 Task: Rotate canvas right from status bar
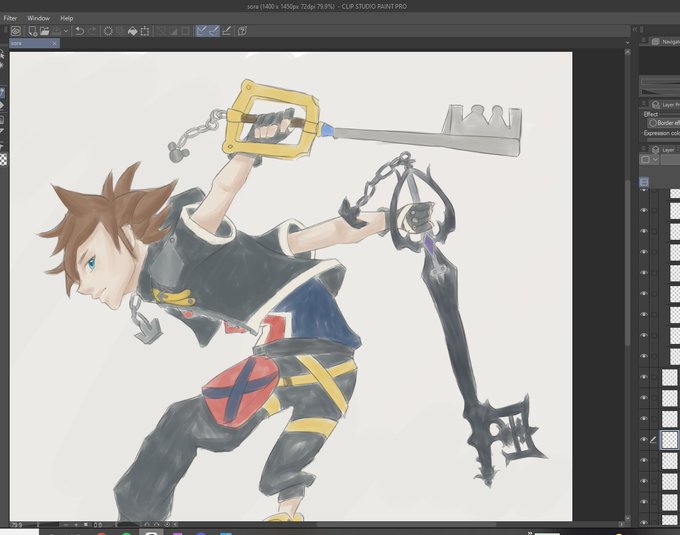[157, 525]
